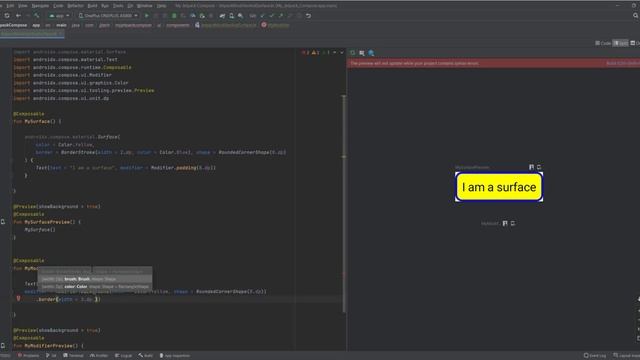Click the Build hammer icon
The image size is (640, 360).
coord(37,16)
